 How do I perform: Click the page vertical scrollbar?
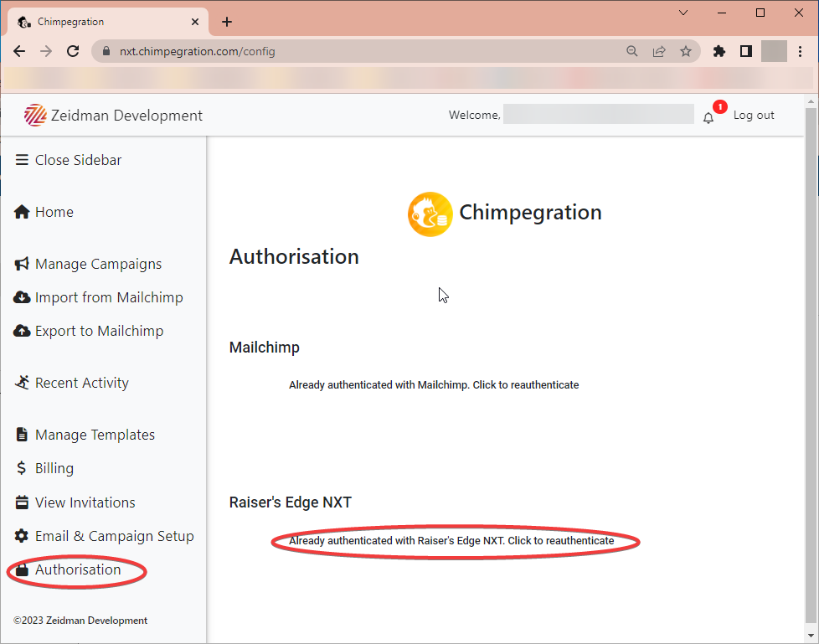[x=811, y=365]
